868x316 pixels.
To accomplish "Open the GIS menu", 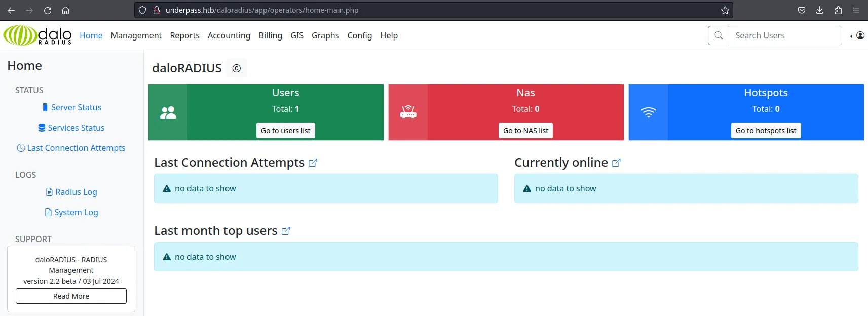I will (297, 35).
